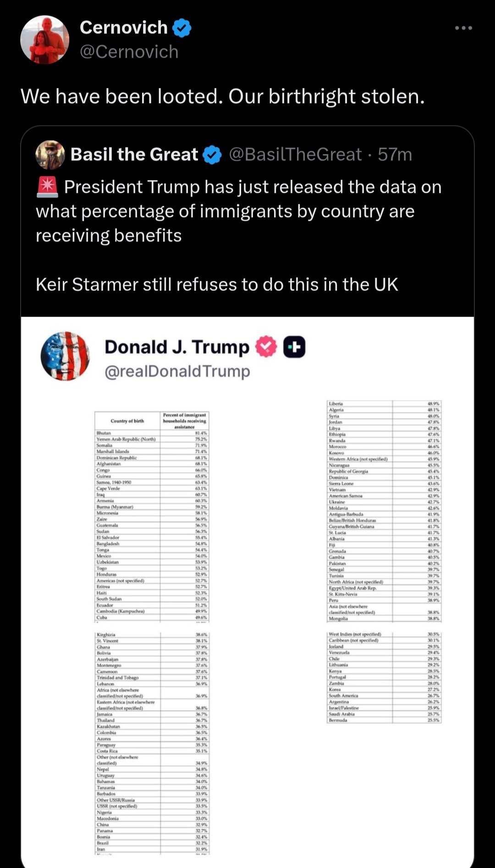This screenshot has width=495, height=868.
Task: Click the 'We have been looted' post text
Action: click(223, 97)
